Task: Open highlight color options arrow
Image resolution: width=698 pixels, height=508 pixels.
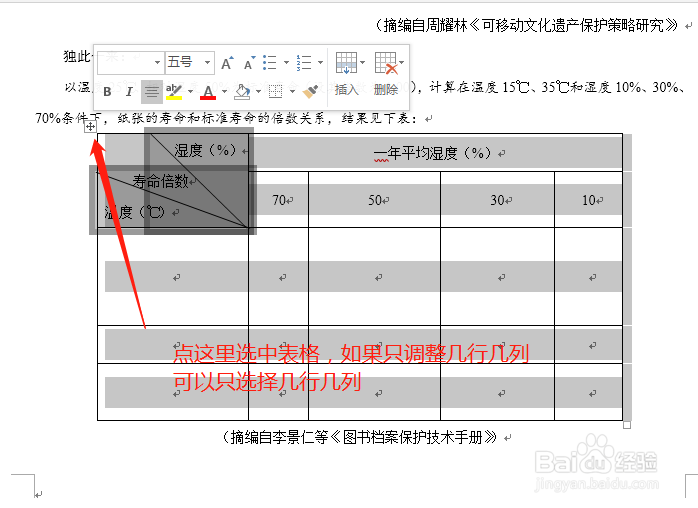Action: 190,91
